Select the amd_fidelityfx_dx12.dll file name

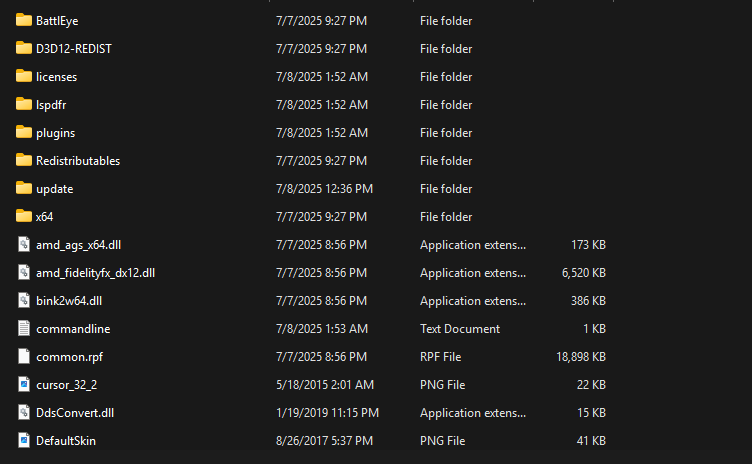95,272
